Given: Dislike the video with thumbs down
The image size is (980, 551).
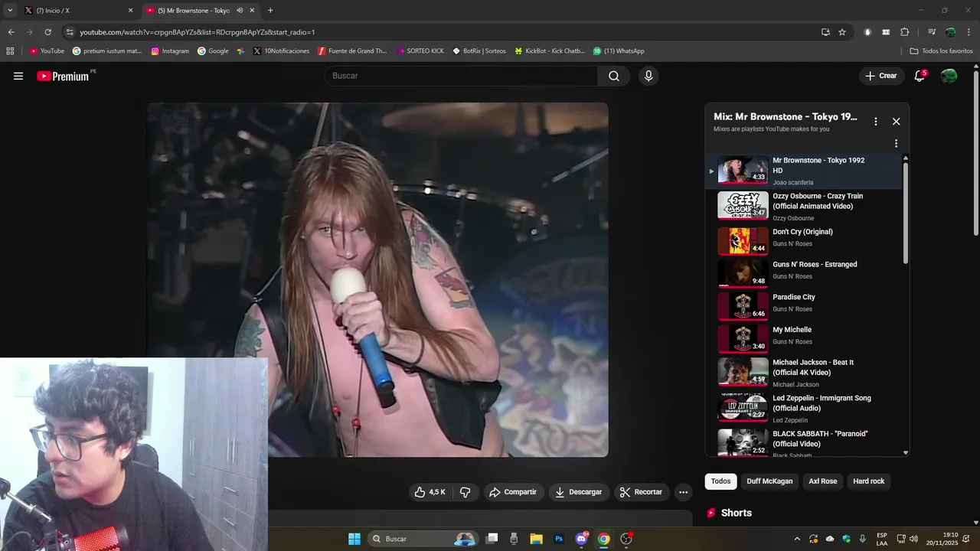Looking at the screenshot, I should pos(465,492).
